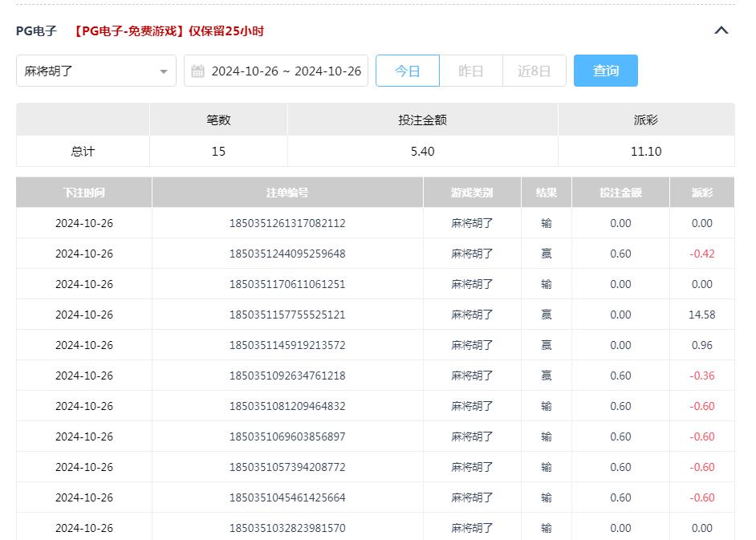Screen dimensions: 756x540
Task: Click the 游戏类别 column header
Action: 472,192
